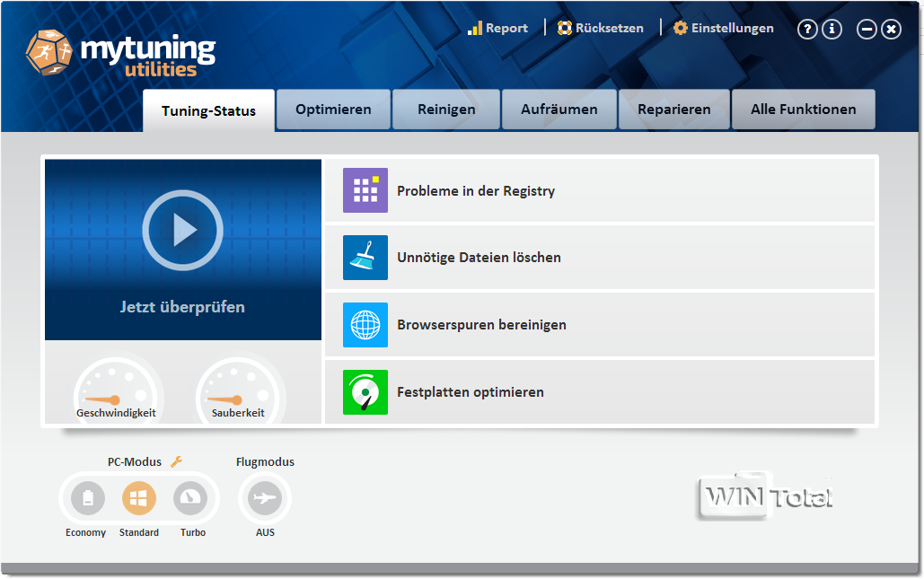This screenshot has height=579, width=924.
Task: Start the check with the play button
Action: [182, 231]
